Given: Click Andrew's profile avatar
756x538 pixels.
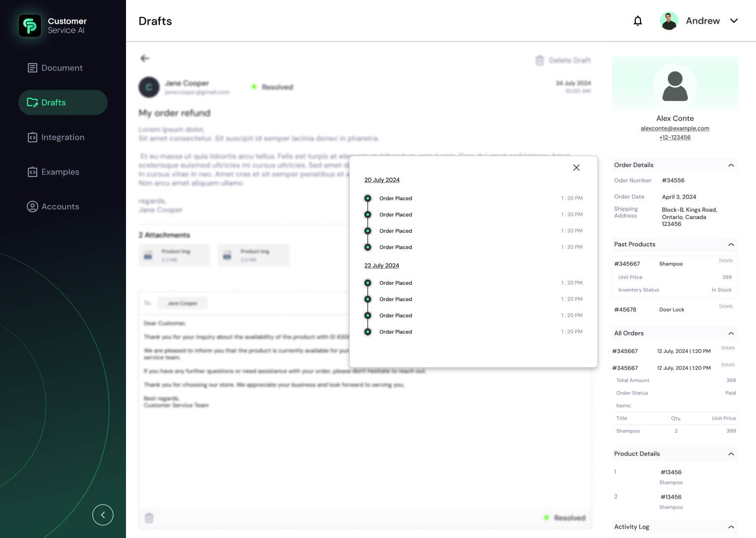Looking at the screenshot, I should click(x=669, y=21).
